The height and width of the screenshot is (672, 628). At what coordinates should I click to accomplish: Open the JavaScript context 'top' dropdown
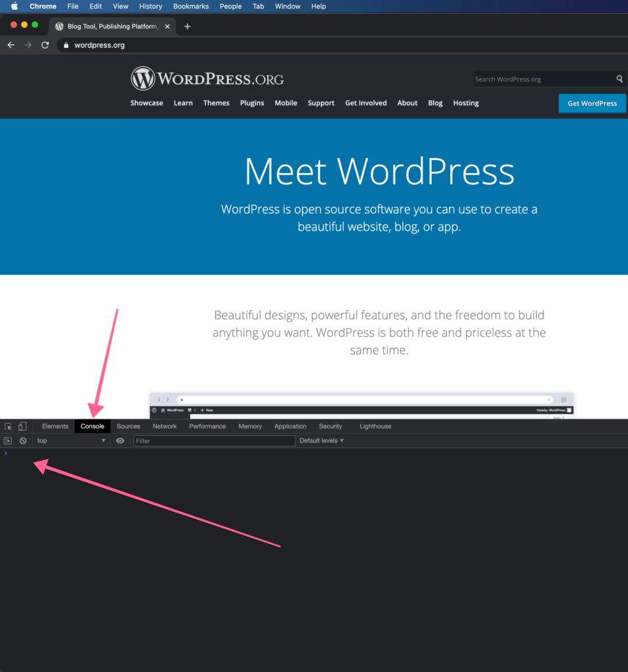pos(71,441)
